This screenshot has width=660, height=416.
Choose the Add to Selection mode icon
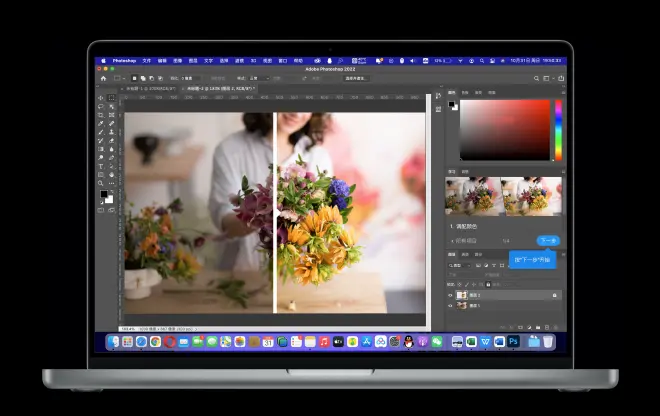click(143, 78)
